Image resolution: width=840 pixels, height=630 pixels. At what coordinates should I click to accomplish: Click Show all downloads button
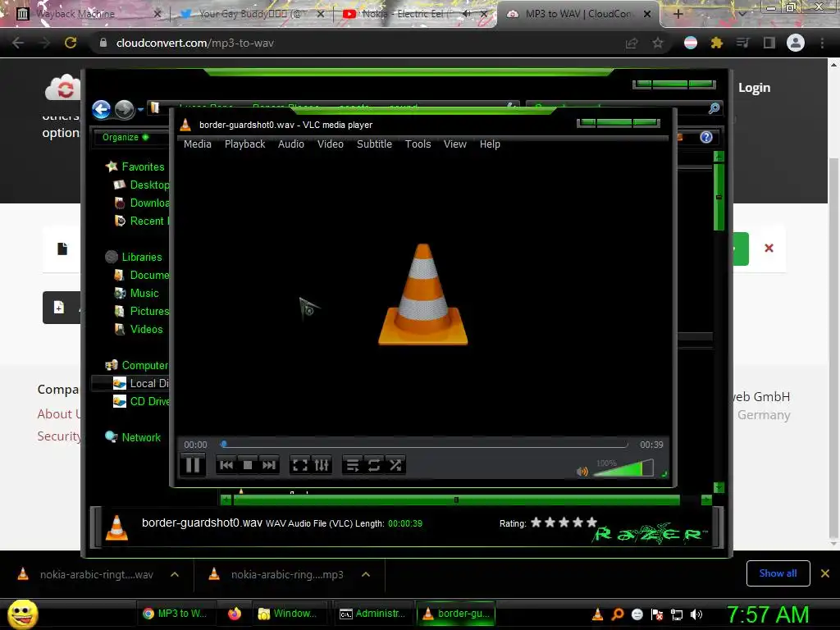[x=778, y=573]
